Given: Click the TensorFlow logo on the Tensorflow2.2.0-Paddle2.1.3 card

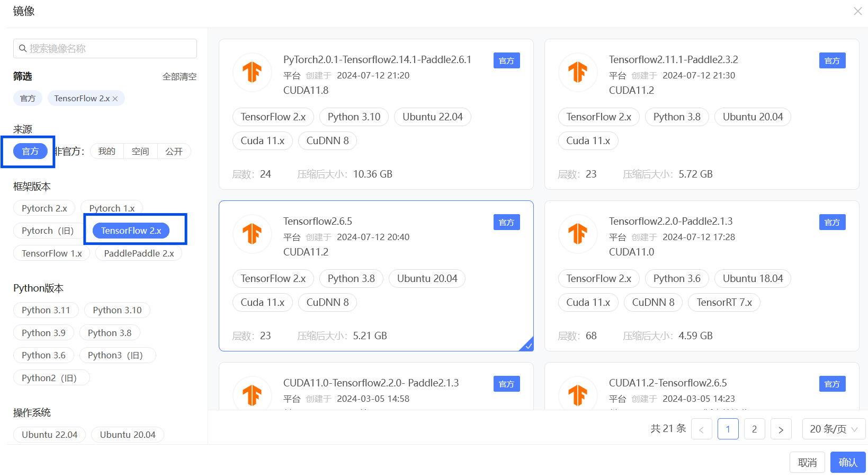Looking at the screenshot, I should point(578,234).
